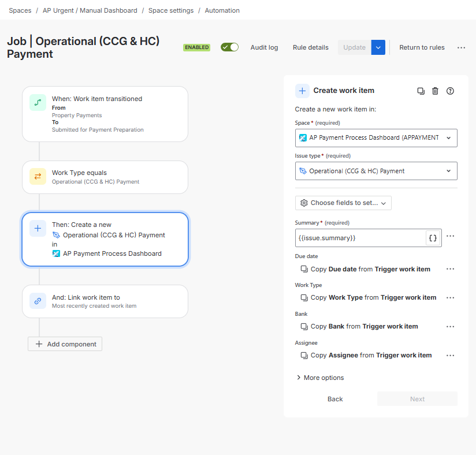Viewport: 476px width, 455px height.
Task: Click the plus icon on Create a new action
Action: pyautogui.click(x=38, y=228)
